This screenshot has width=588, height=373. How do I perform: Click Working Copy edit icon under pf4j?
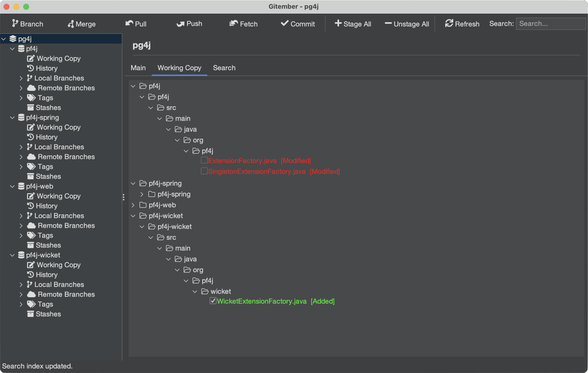pyautogui.click(x=31, y=58)
